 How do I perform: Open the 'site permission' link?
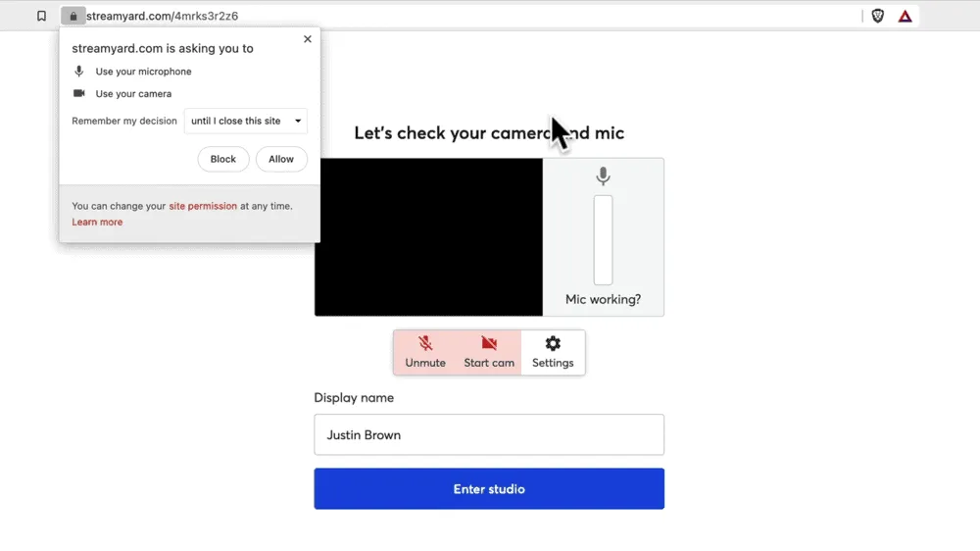click(203, 207)
